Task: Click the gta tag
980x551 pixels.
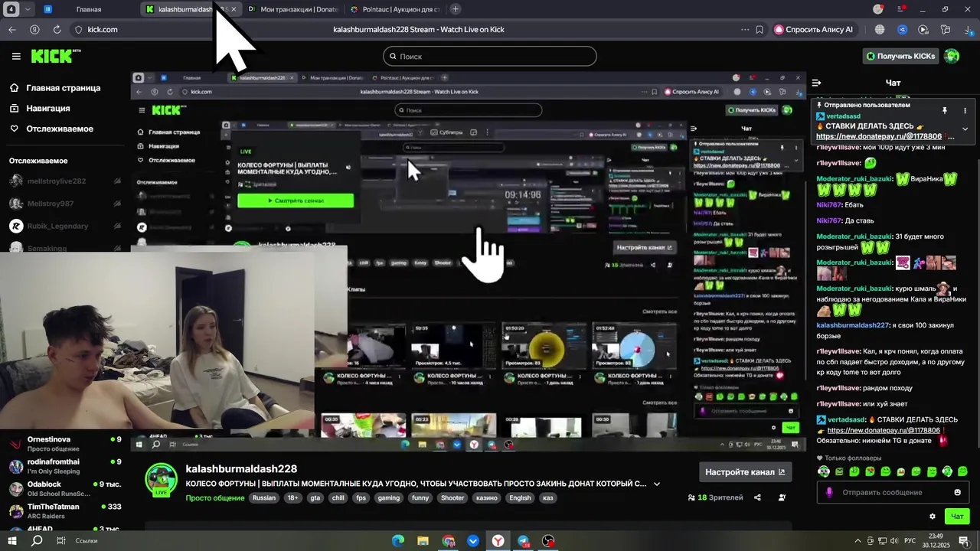Action: coord(315,497)
